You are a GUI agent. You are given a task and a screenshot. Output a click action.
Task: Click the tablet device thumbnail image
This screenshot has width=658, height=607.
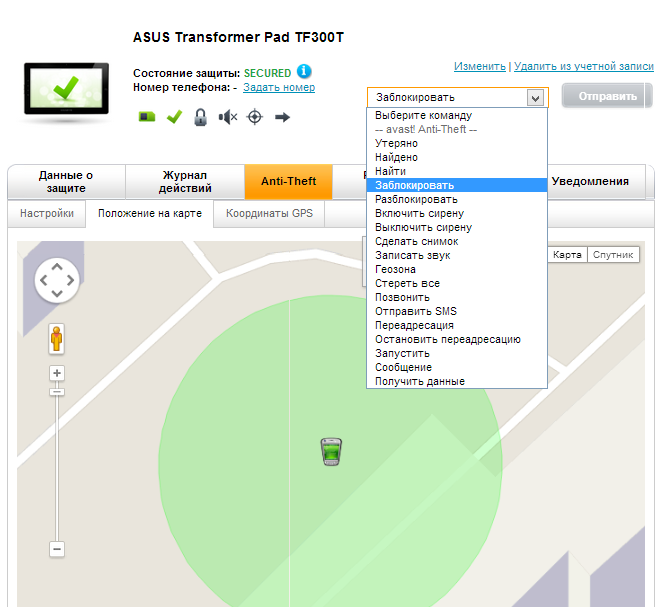coord(66,89)
